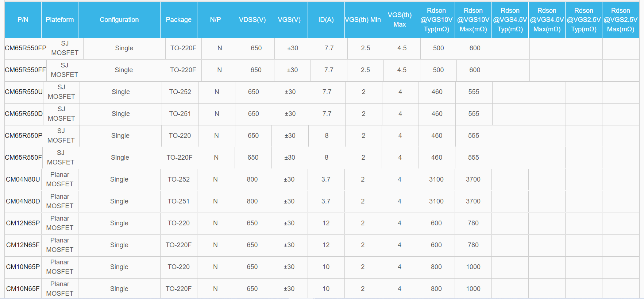Click SJ MOSFET in CM65R550FP row

point(65,48)
